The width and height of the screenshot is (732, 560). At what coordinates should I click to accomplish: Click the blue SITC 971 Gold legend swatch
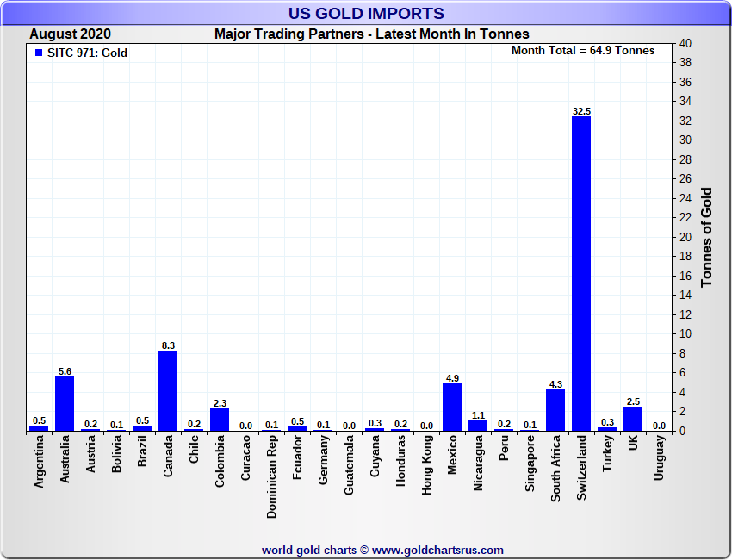38,53
